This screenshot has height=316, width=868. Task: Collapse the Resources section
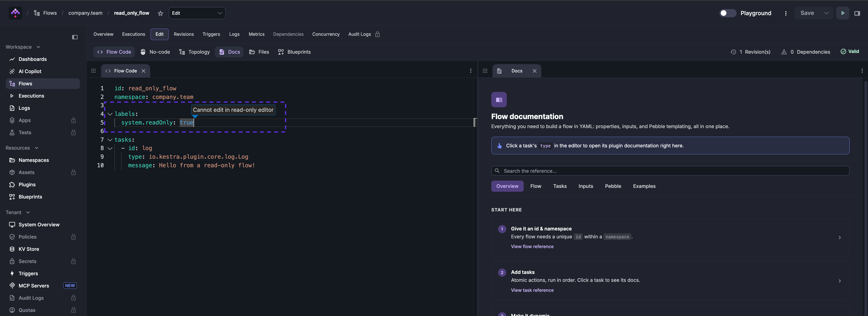pyautogui.click(x=36, y=148)
